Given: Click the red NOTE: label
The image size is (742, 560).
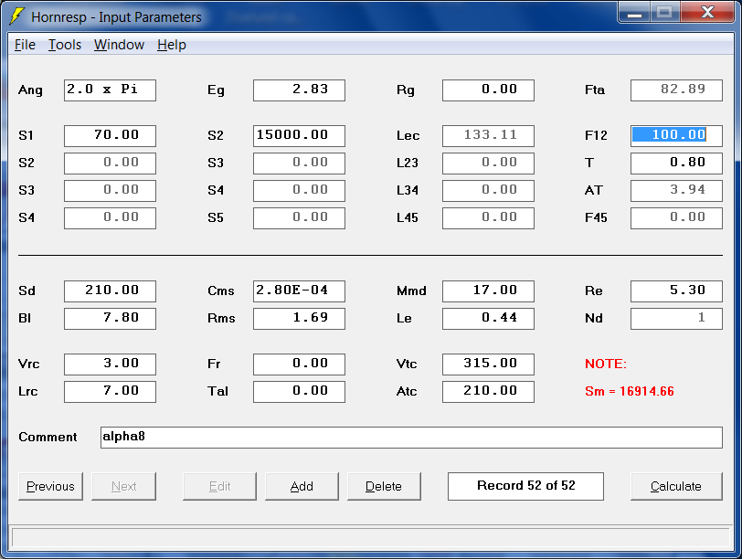Looking at the screenshot, I should [606, 365].
